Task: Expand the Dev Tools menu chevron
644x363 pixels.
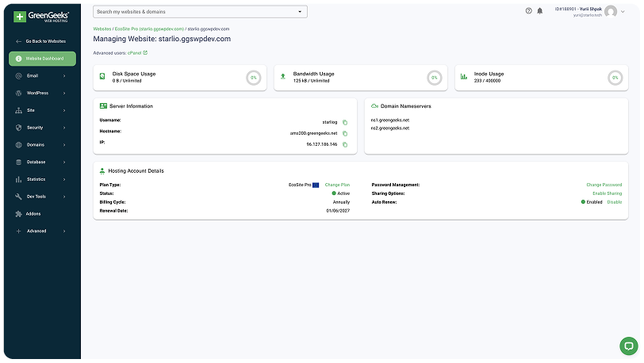Action: (64, 197)
